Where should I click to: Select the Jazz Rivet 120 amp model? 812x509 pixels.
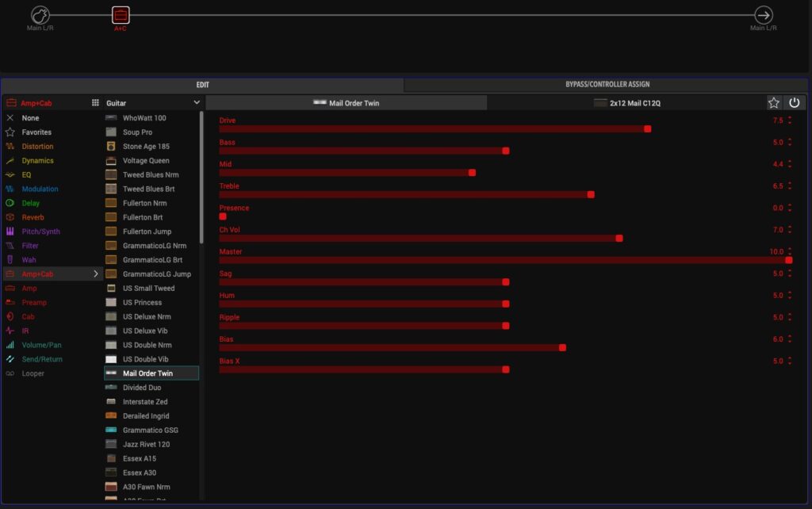[146, 444]
